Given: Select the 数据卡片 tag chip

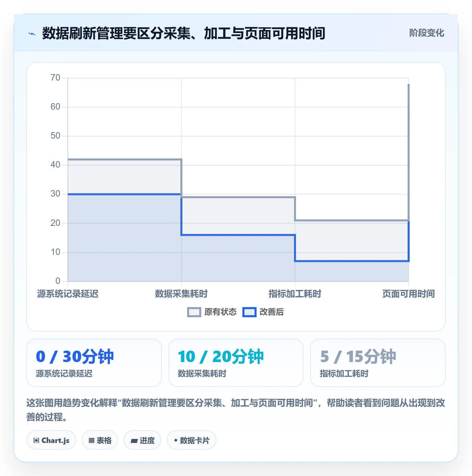Looking at the screenshot, I should point(191,440).
